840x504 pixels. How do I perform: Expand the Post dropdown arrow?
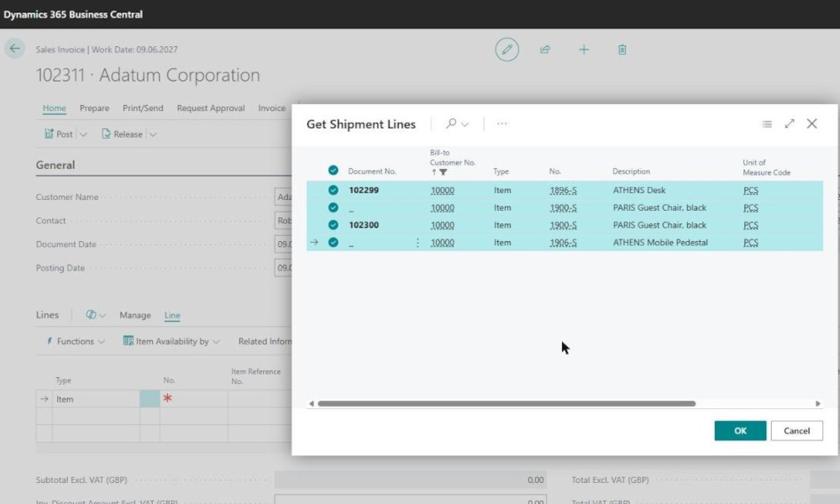(x=83, y=134)
